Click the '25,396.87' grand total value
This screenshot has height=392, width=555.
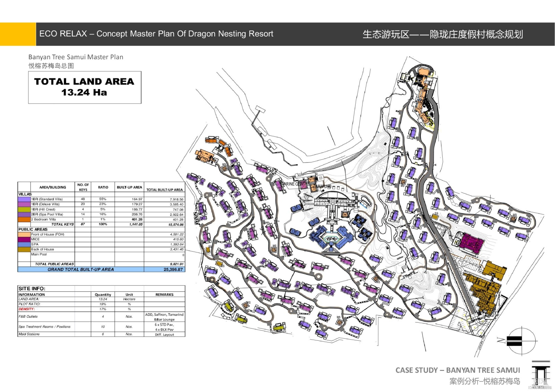coord(173,269)
